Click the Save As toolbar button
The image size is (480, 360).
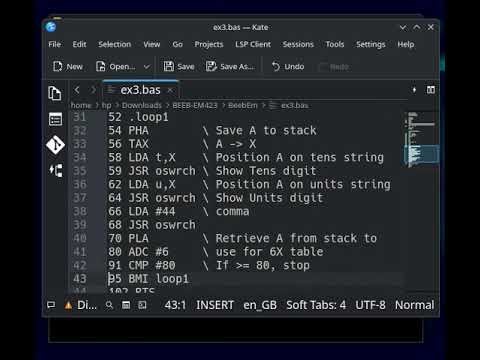click(x=230, y=67)
